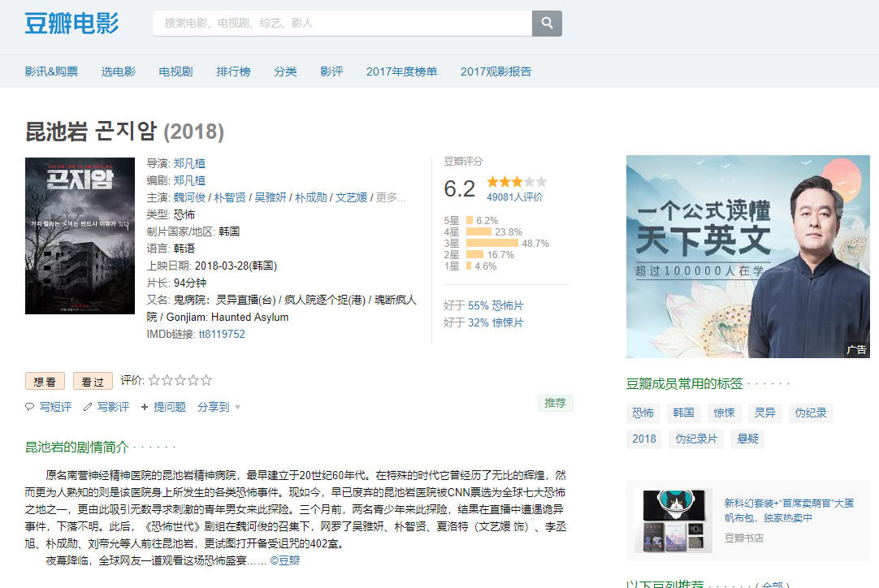The image size is (879, 588).
Task: Click the 写短评 speech bubble icon
Action: 30,407
